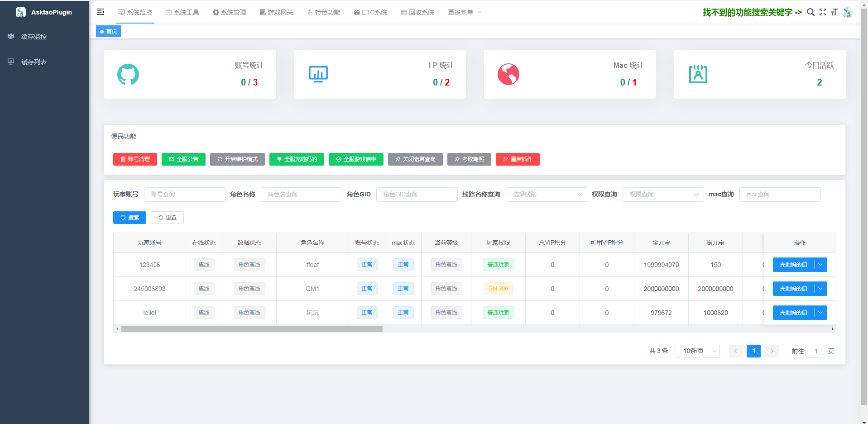This screenshot has height=424, width=868.
Task: Toggle fullscreen with the expand icon
Action: pos(823,12)
